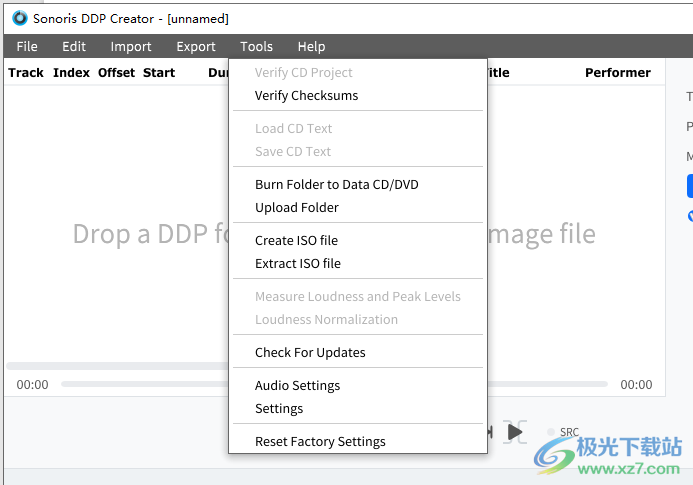Click the Save CD Text entry
The image size is (693, 485).
coord(358,152)
